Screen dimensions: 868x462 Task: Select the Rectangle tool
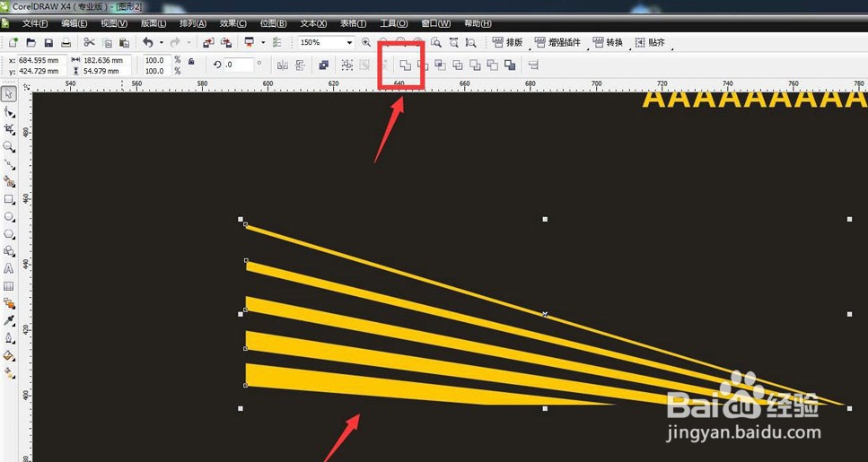pyautogui.click(x=9, y=199)
